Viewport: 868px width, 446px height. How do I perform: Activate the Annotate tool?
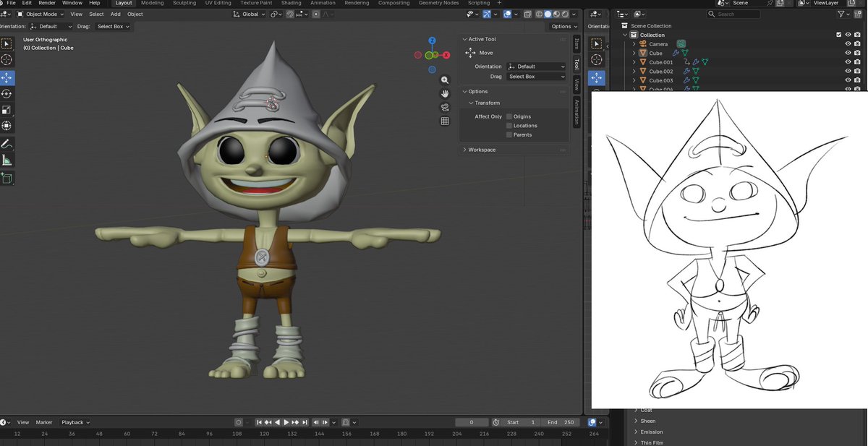[x=7, y=145]
